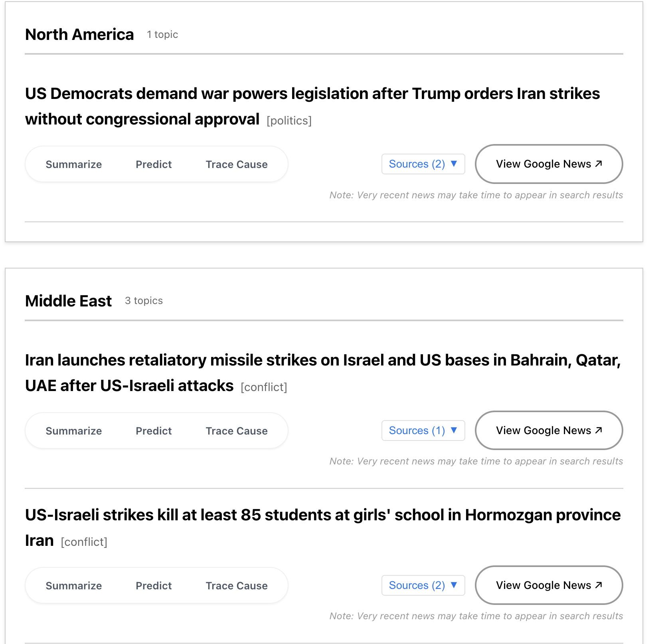This screenshot has width=668, height=644.
Task: Summarize the Democrats war powers topic
Action: tap(73, 164)
